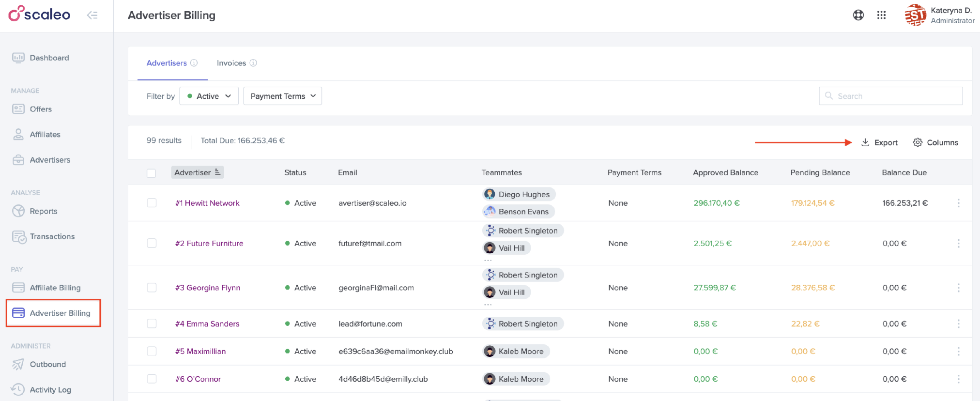Open the three-dot menu for Maximillian row
The height and width of the screenshot is (401, 980).
(x=958, y=351)
